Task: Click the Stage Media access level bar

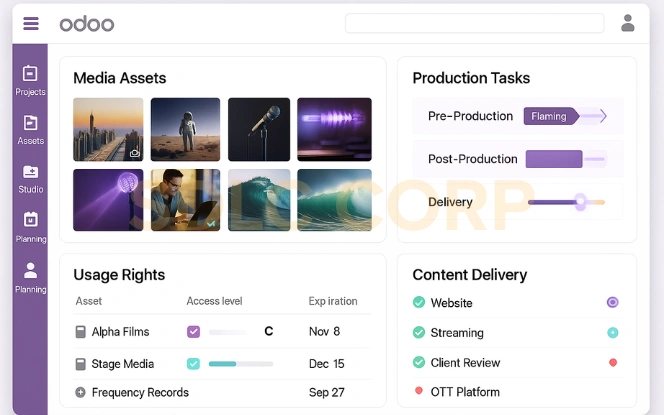Action: 241,364
